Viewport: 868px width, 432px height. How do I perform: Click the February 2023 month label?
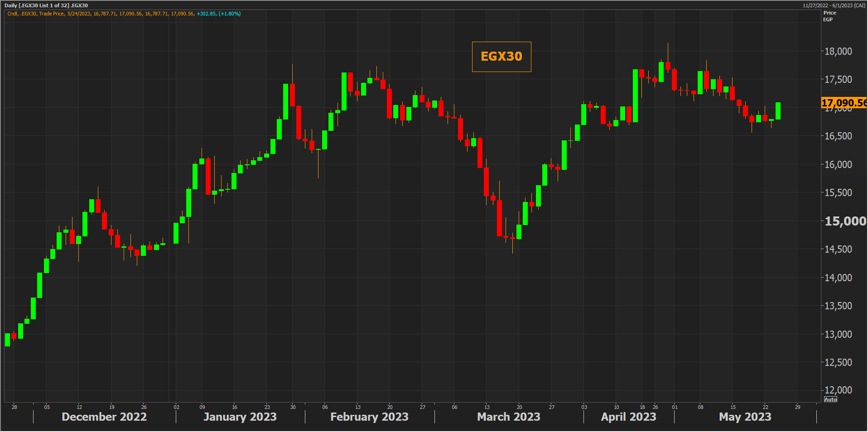(369, 417)
